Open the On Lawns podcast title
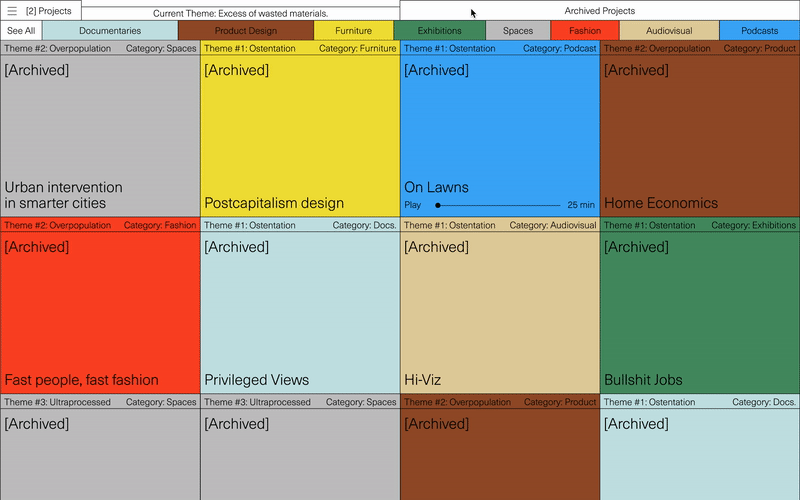800x500 pixels. point(436,187)
